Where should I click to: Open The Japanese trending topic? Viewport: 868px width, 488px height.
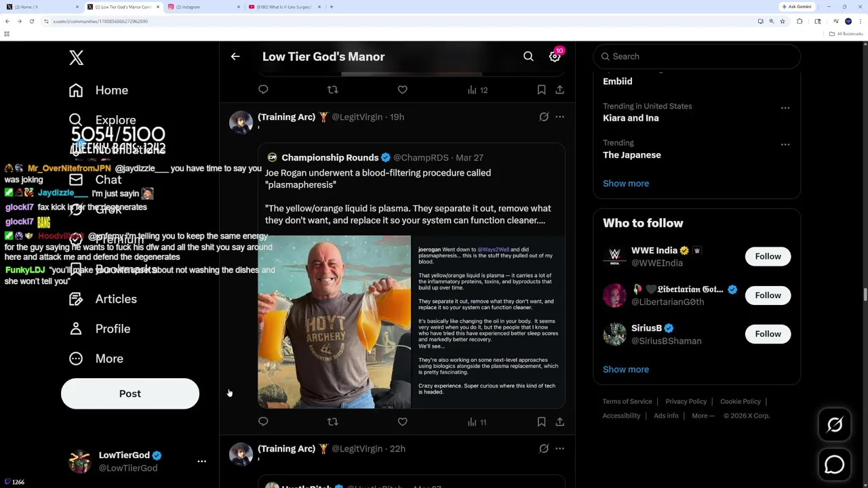[631, 155]
